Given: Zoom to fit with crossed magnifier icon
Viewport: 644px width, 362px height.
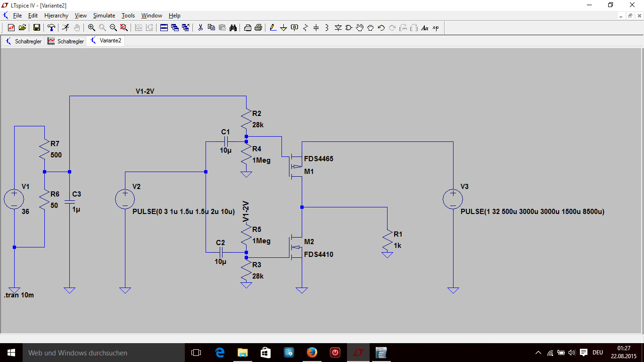Looking at the screenshot, I should click(x=124, y=28).
